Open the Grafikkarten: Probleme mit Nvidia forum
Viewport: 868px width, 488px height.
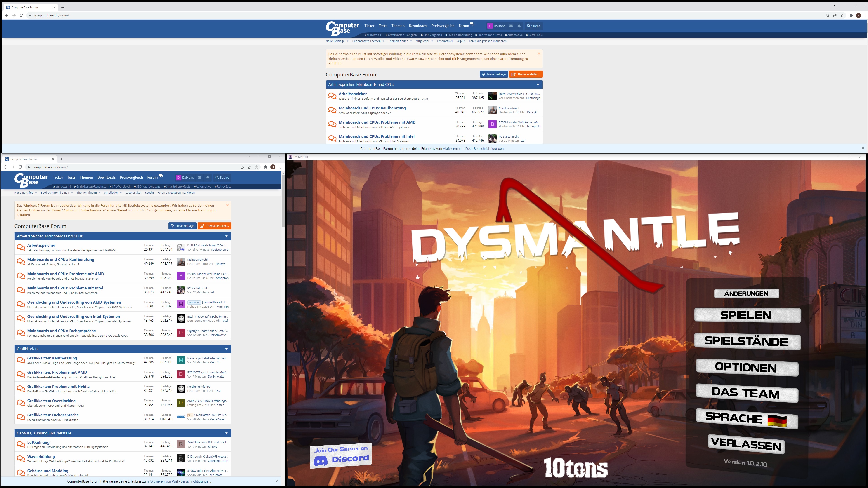(58, 386)
